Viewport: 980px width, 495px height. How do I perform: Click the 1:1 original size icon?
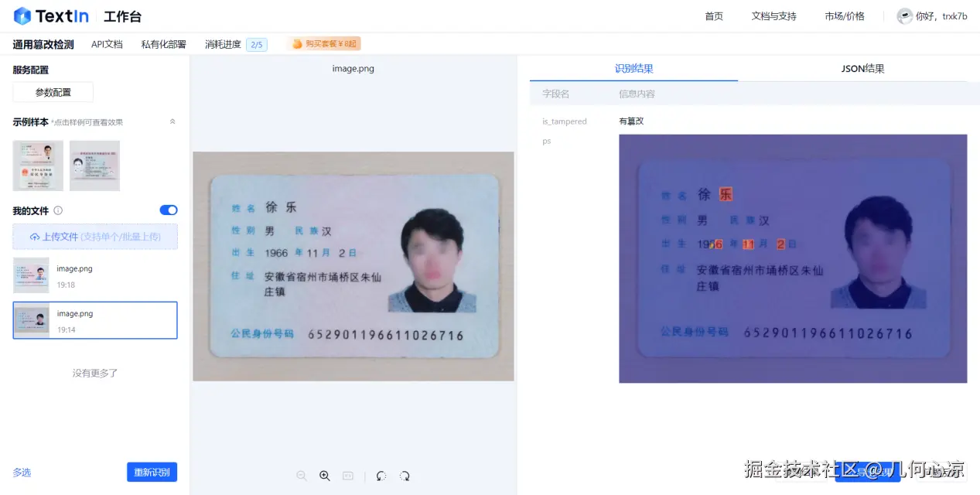click(347, 476)
